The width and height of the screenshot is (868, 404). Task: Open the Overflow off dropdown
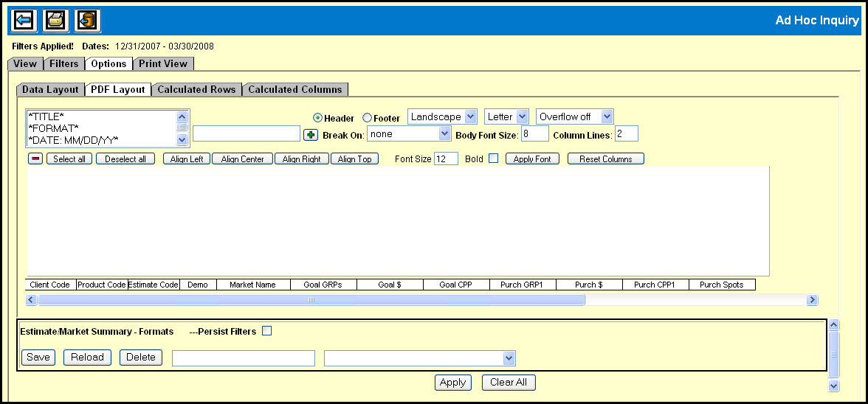pyautogui.click(x=574, y=116)
